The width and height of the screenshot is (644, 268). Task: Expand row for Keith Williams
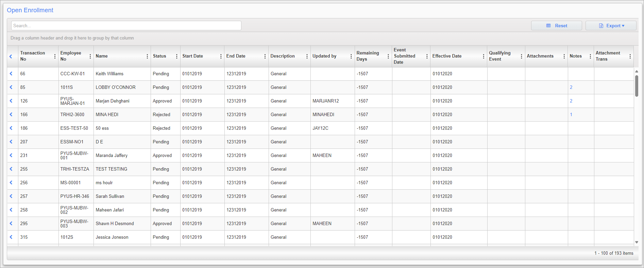point(11,74)
